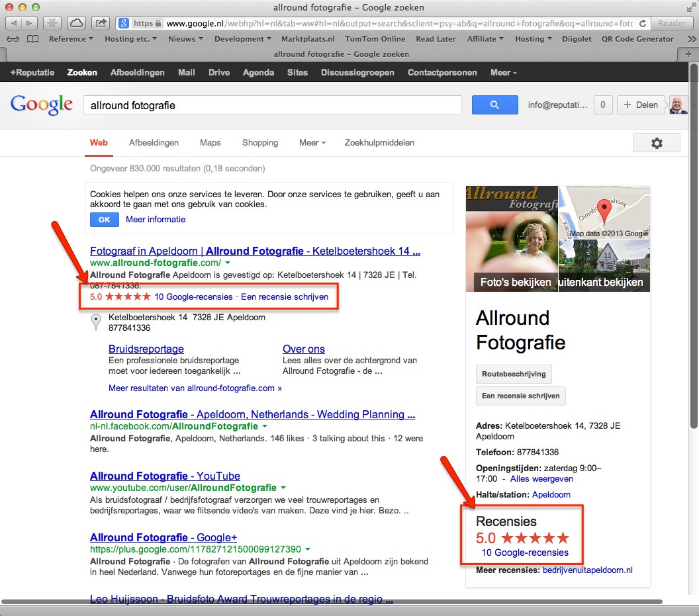
Task: Open the bookmarks book icon
Action: [x=32, y=39]
